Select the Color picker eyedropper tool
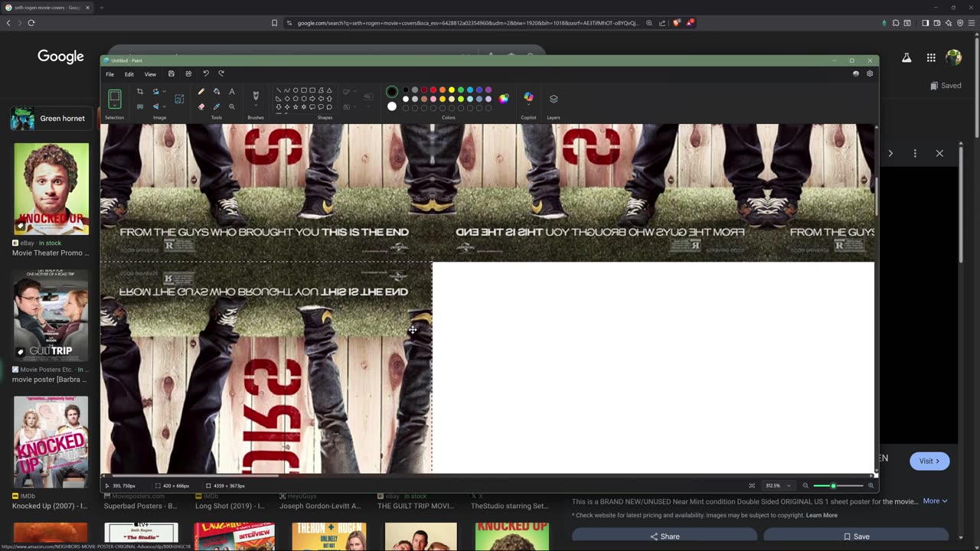The height and width of the screenshot is (551, 980). 217,106
